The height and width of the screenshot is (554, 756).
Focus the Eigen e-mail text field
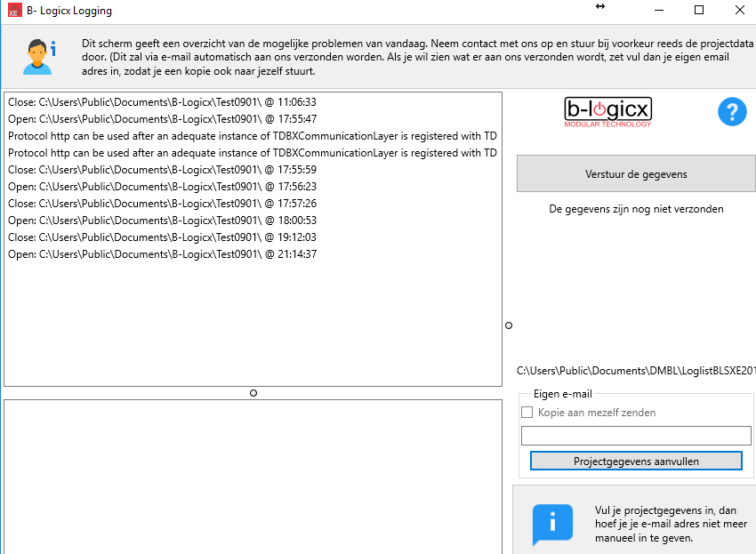coord(636,436)
